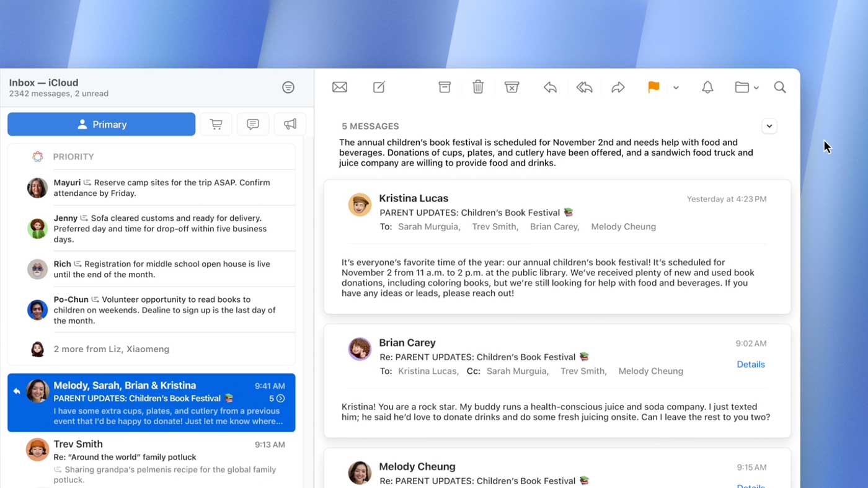
Task: Open the filter messages icon
Action: click(x=288, y=87)
